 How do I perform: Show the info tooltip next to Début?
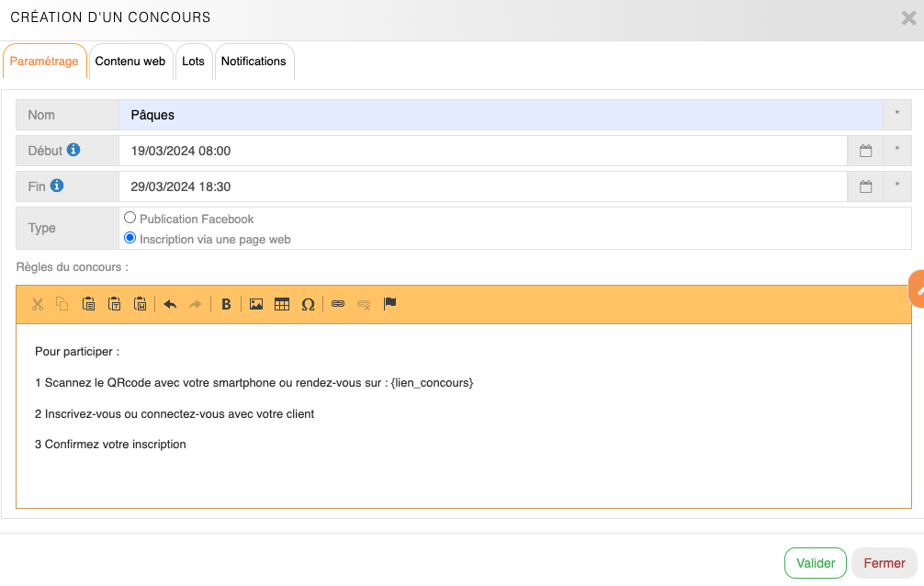point(73,150)
